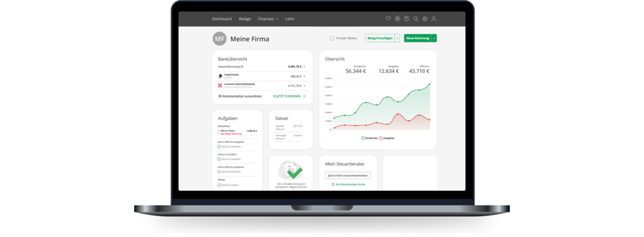
Task: Toggle the Einnahmen legend marker in chart
Action: point(363,138)
